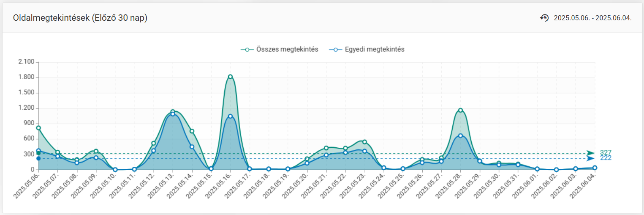Image resolution: width=644 pixels, height=215 pixels.
Task: Select Összes megtekintés point on 2025.05.22.
Action: (x=345, y=149)
